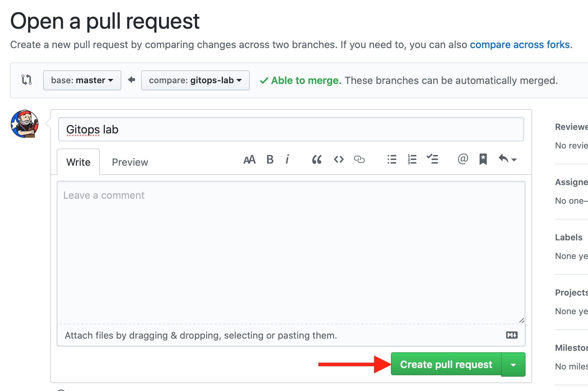Viewport: 588px width, 391px height.
Task: Apply bold formatting with B icon
Action: (270, 160)
